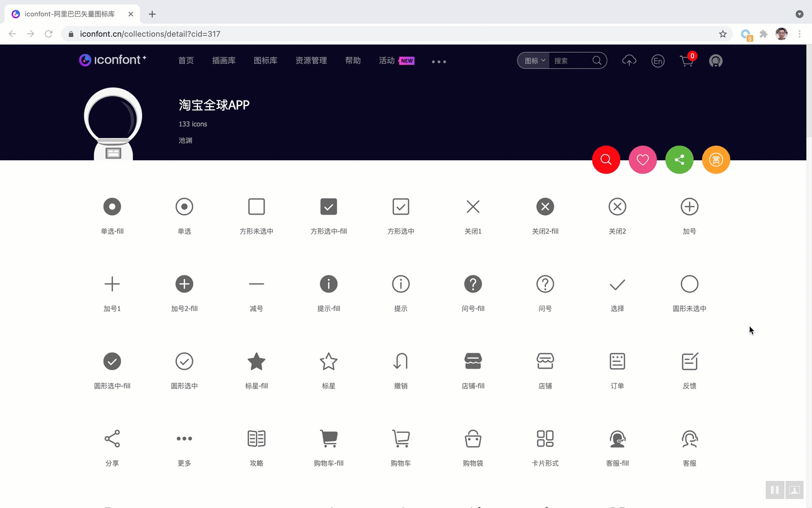
Task: Click the 问号-fill question mark icon
Action: [x=473, y=284]
